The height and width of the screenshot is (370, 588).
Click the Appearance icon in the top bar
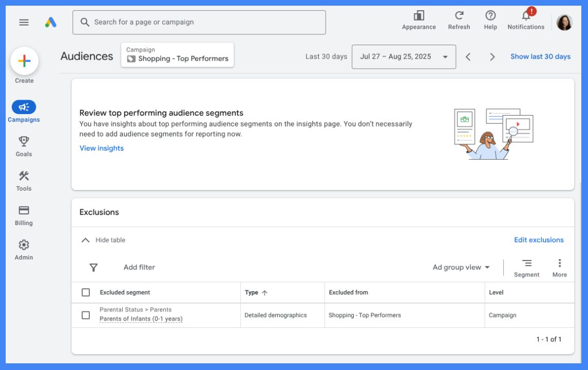click(419, 18)
